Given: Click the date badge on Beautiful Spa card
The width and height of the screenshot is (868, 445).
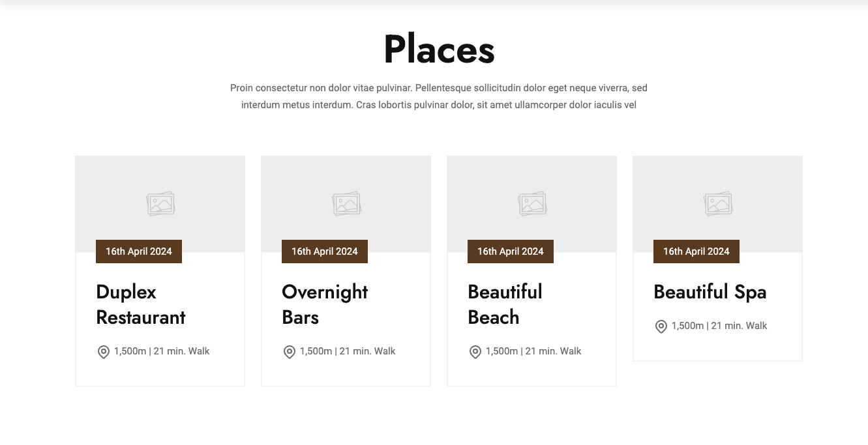Looking at the screenshot, I should pyautogui.click(x=696, y=251).
